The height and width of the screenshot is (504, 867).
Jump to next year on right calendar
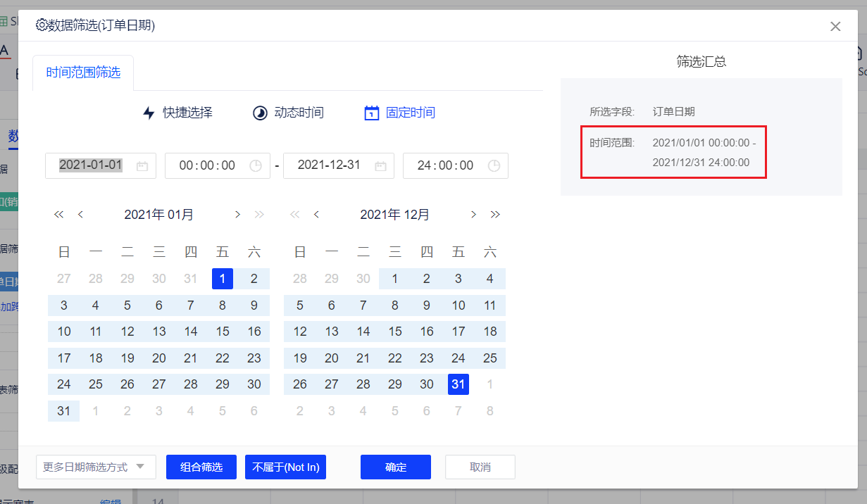pyautogui.click(x=495, y=215)
